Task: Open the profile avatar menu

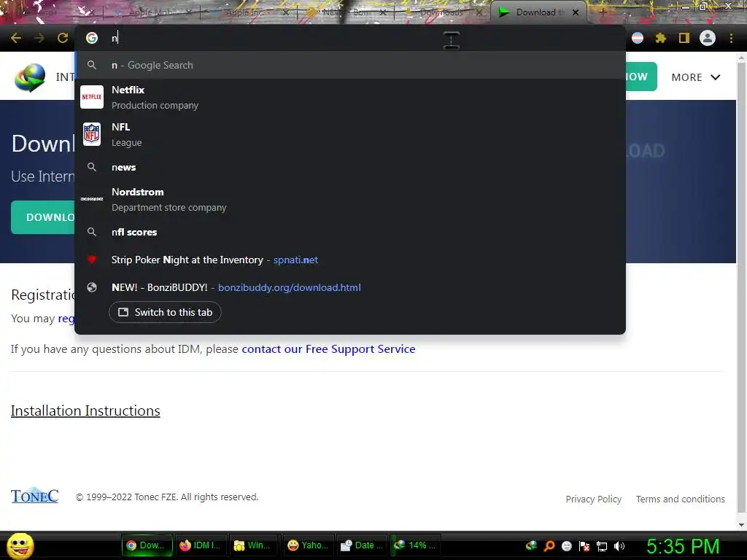Action: click(x=708, y=38)
